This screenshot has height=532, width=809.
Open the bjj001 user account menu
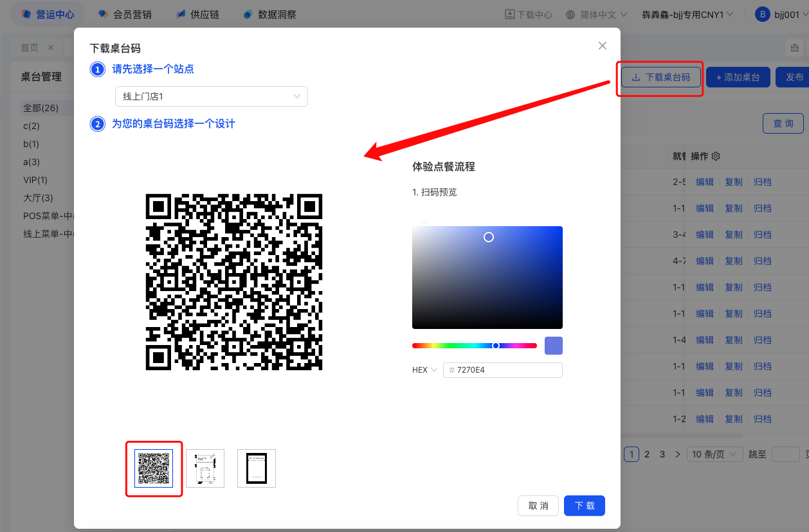(x=781, y=14)
